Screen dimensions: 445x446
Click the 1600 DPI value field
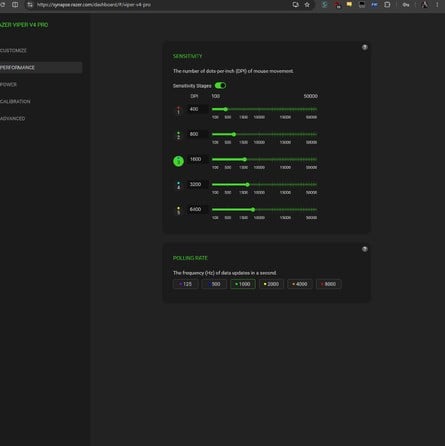[197, 159]
